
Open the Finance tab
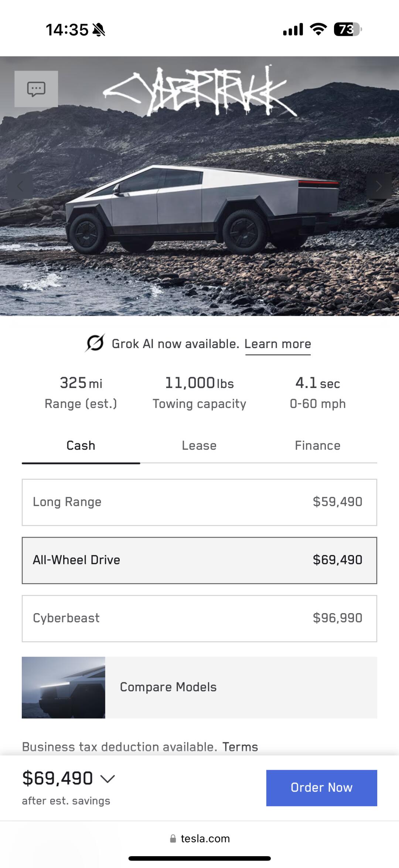tap(318, 446)
